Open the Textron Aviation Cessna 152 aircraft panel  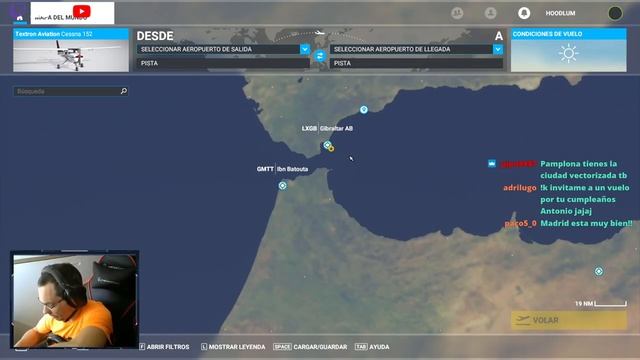[71, 50]
